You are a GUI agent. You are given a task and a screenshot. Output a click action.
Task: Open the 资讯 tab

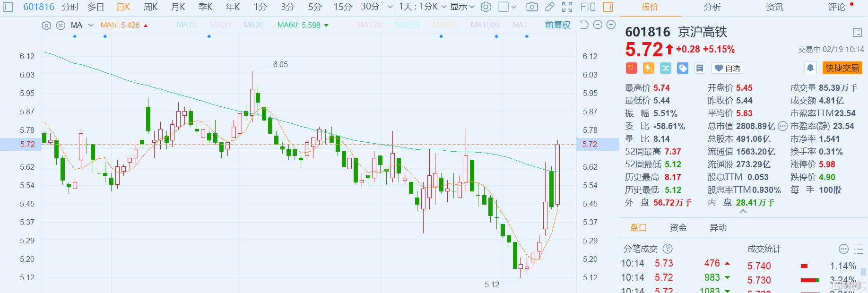(x=775, y=7)
